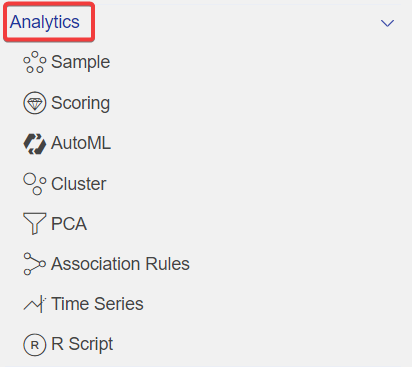Select the Time Series text label
Viewport: 412px width, 367px height.
tap(97, 304)
